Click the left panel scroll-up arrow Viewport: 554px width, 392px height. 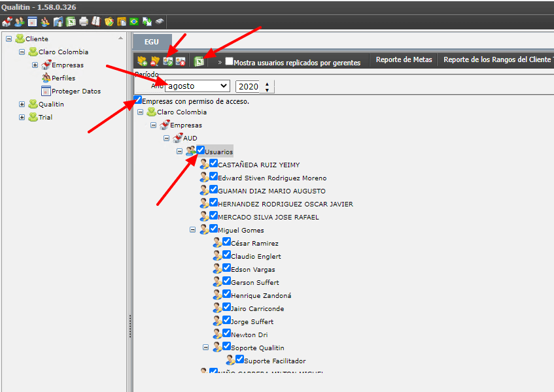point(120,38)
